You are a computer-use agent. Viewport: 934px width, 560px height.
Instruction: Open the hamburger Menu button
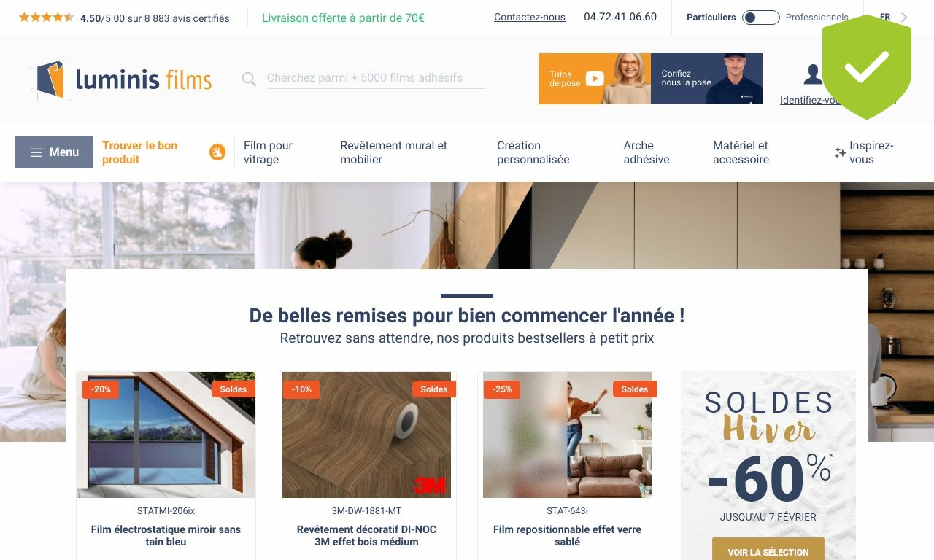pyautogui.click(x=54, y=152)
